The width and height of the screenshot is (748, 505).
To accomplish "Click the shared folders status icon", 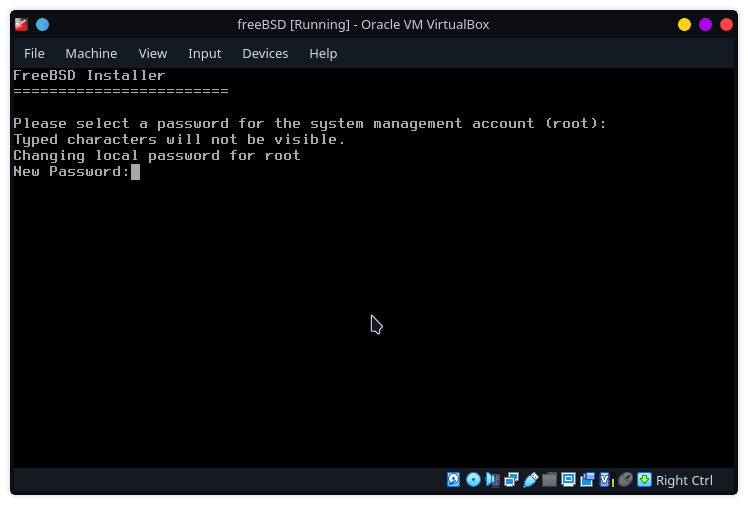I will point(550,479).
